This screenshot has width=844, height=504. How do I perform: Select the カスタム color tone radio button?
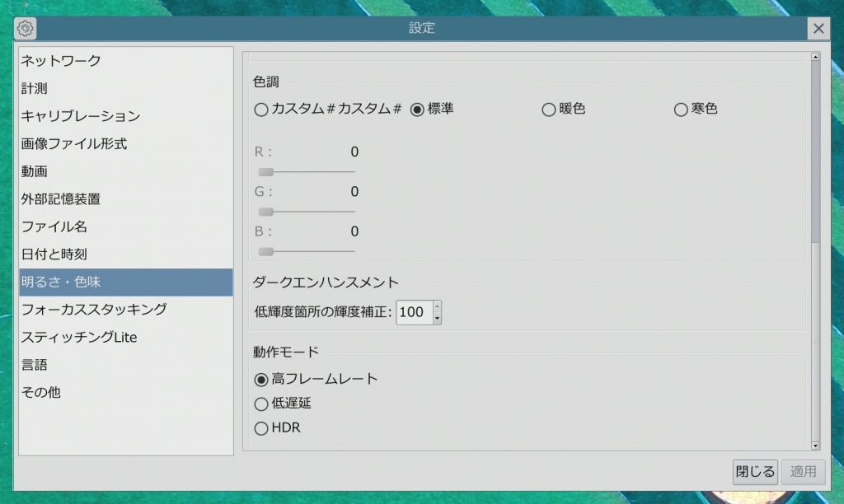click(x=261, y=110)
